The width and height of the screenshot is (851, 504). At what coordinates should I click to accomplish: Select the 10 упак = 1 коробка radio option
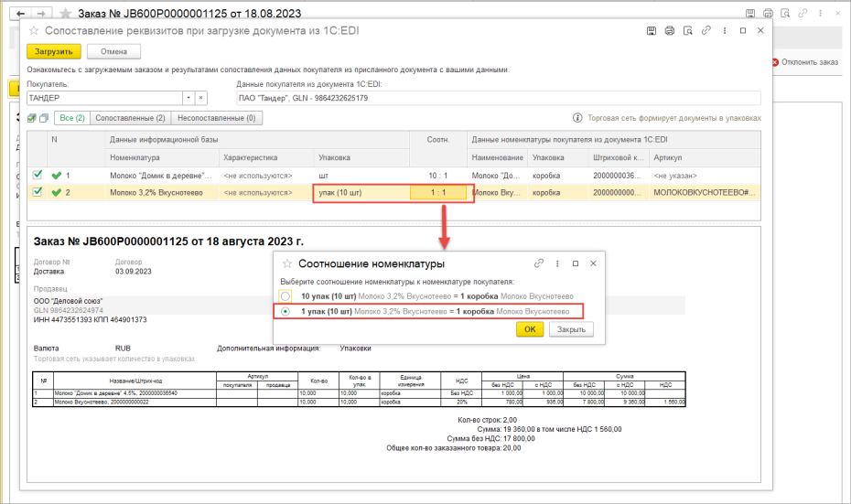point(285,296)
